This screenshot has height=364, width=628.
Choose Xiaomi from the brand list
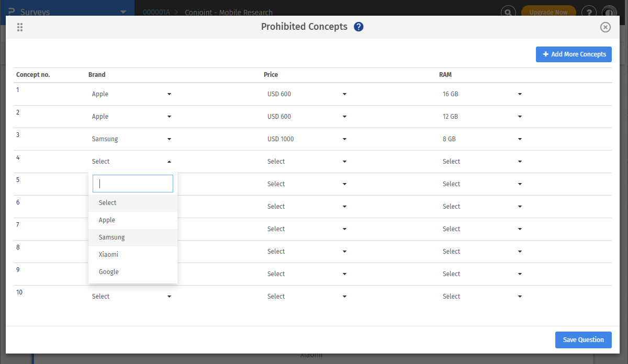point(109,255)
